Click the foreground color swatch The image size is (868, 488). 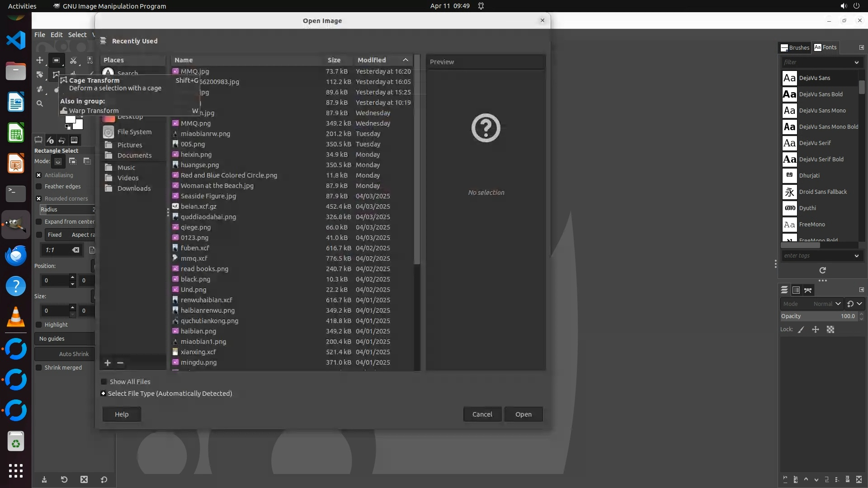70,119
